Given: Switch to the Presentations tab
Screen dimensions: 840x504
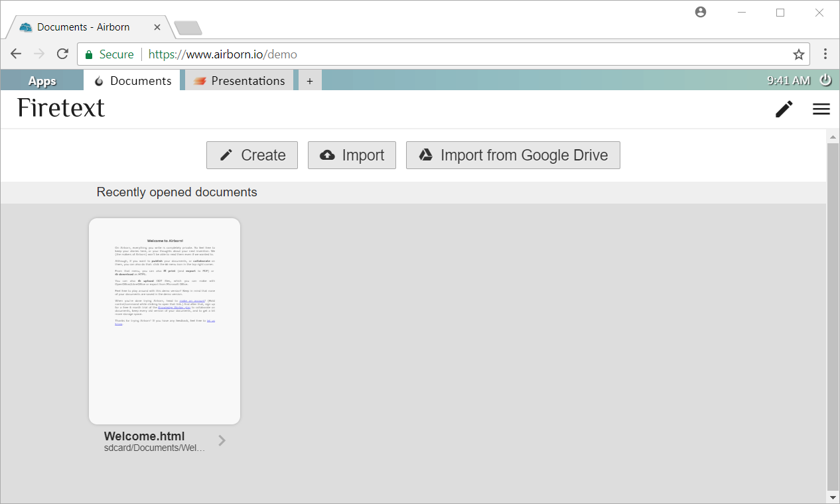Looking at the screenshot, I should tap(239, 81).
